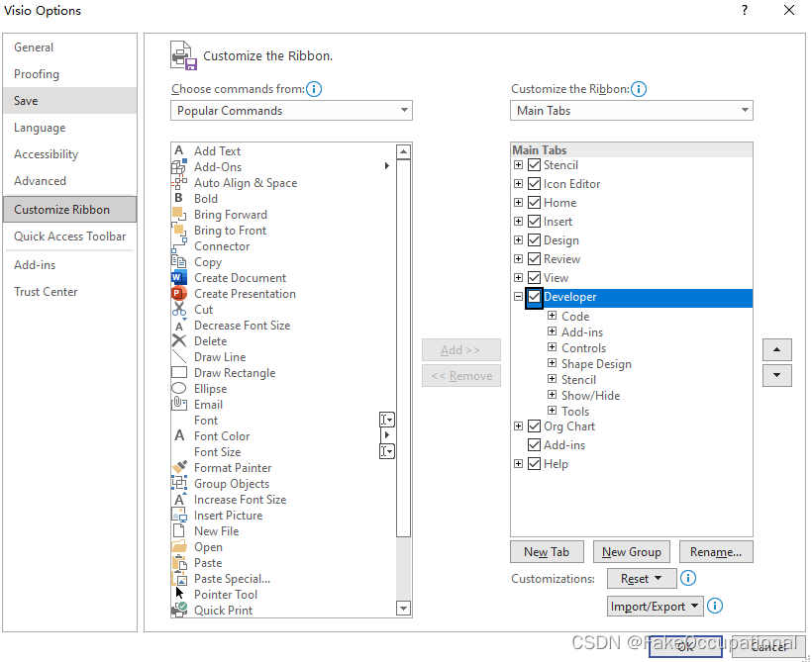Select the Connector command icon
812x662 pixels.
pyautogui.click(x=179, y=245)
